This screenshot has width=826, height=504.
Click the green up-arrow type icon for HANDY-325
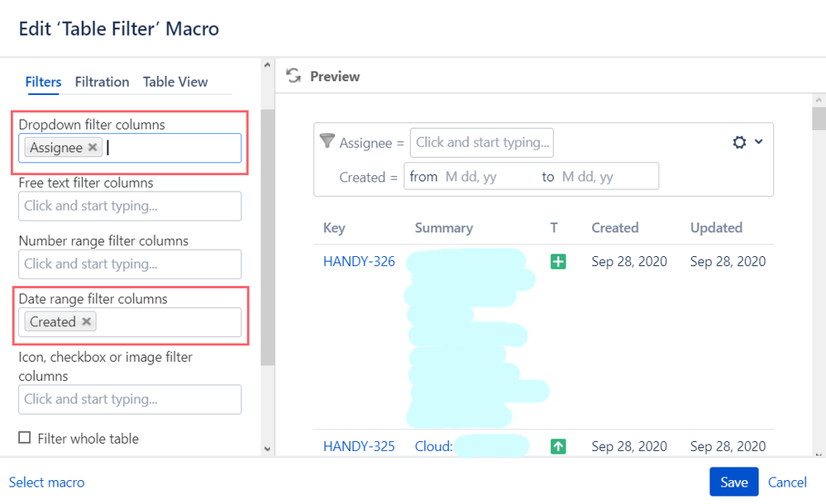point(556,445)
